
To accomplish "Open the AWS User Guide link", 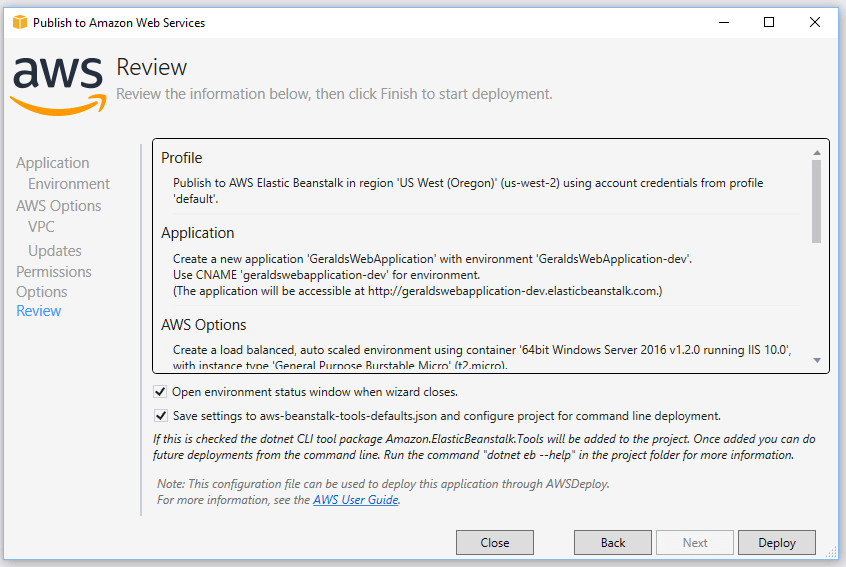I will 356,500.
